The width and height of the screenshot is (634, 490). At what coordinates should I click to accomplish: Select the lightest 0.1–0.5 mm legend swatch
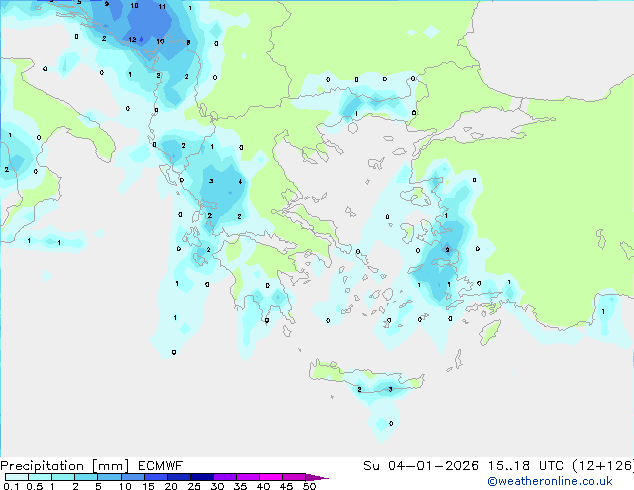pyautogui.click(x=17, y=477)
